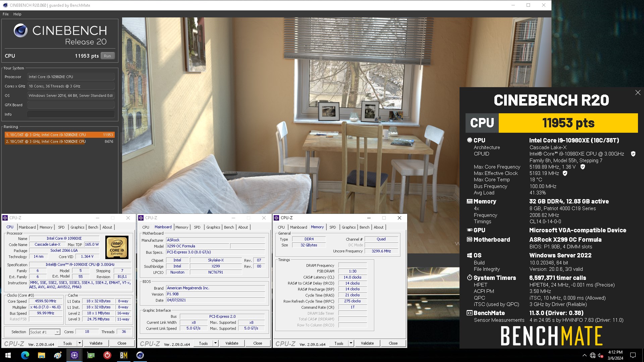Viewport: 644px width, 362px height.
Task: Open About tab in middle CPU-Z window
Action: point(243,227)
